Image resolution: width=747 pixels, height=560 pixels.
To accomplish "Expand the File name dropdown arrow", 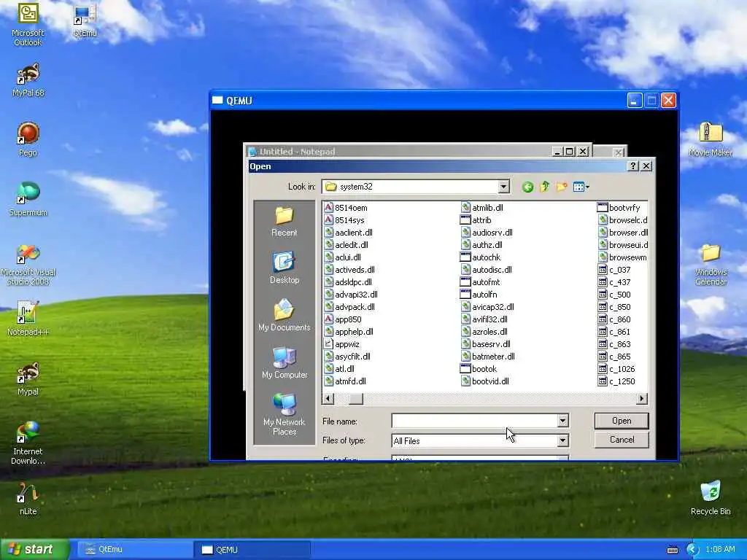I will (x=562, y=421).
